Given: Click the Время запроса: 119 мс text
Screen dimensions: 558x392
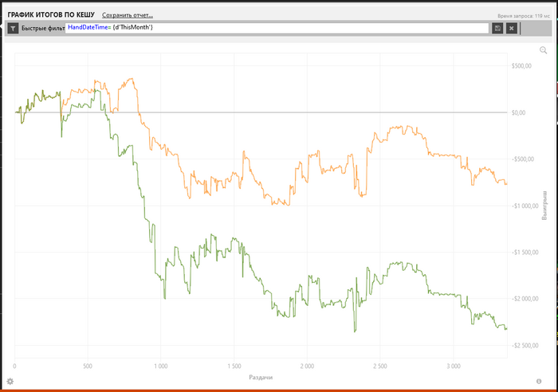Looking at the screenshot, I should [524, 16].
